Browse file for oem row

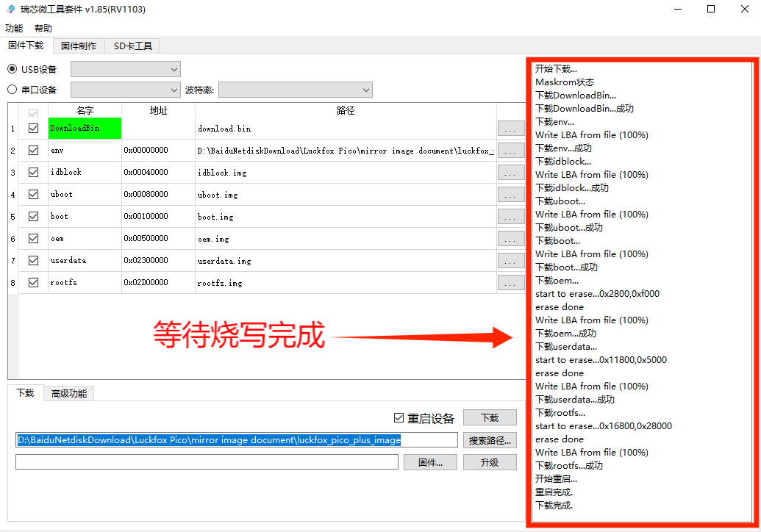pos(510,239)
